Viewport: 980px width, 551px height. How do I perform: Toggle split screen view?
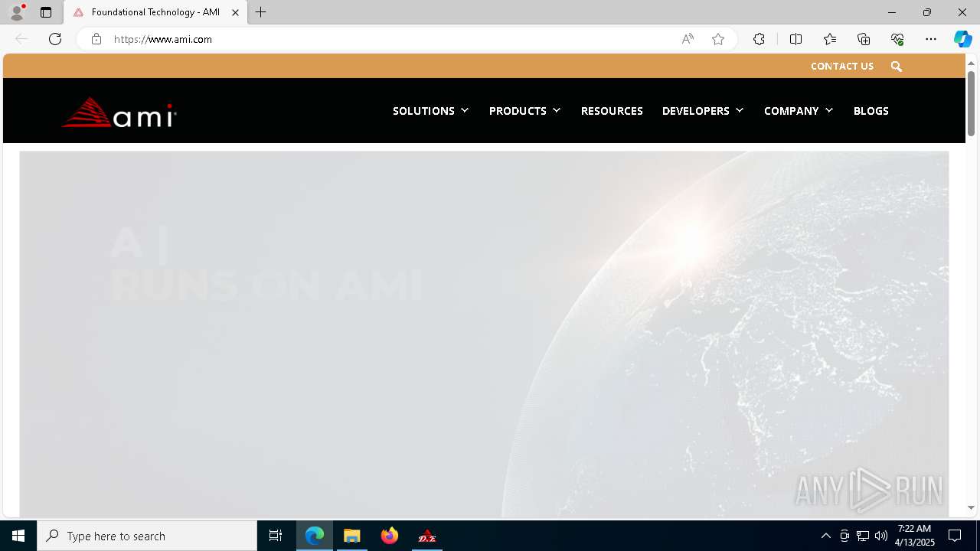point(795,39)
